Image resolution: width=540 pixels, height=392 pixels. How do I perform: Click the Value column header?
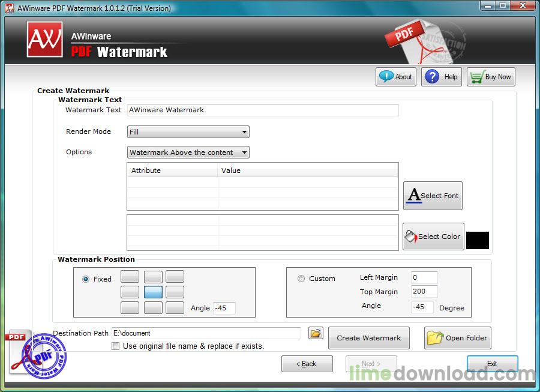[x=308, y=170]
